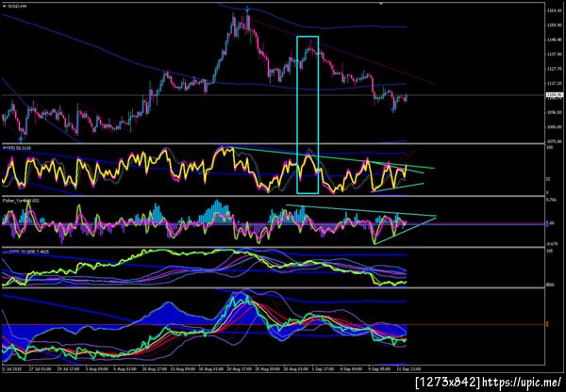Click the highlighted current price label on the axis
Viewport: 566px width, 392px height.
click(x=555, y=95)
